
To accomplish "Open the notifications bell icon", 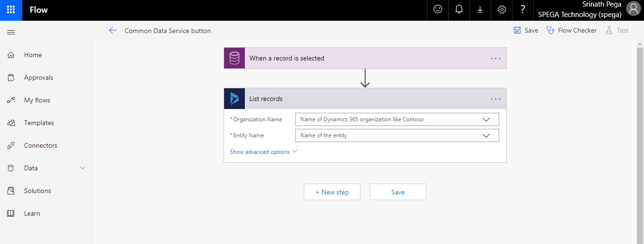I will pyautogui.click(x=459, y=10).
